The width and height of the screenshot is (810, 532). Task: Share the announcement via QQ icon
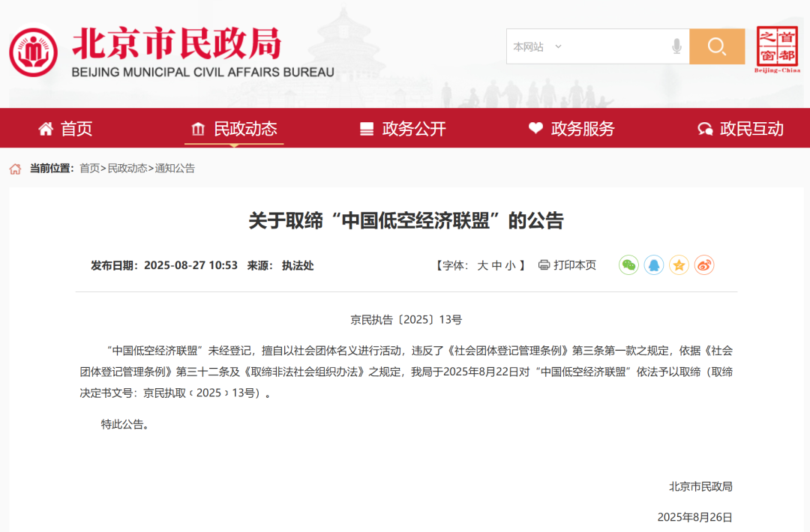pyautogui.click(x=654, y=265)
